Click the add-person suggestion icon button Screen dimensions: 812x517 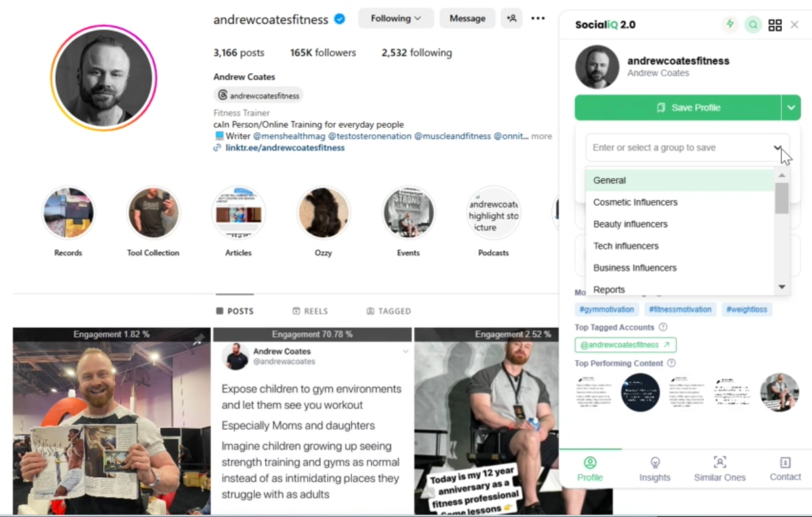511,18
